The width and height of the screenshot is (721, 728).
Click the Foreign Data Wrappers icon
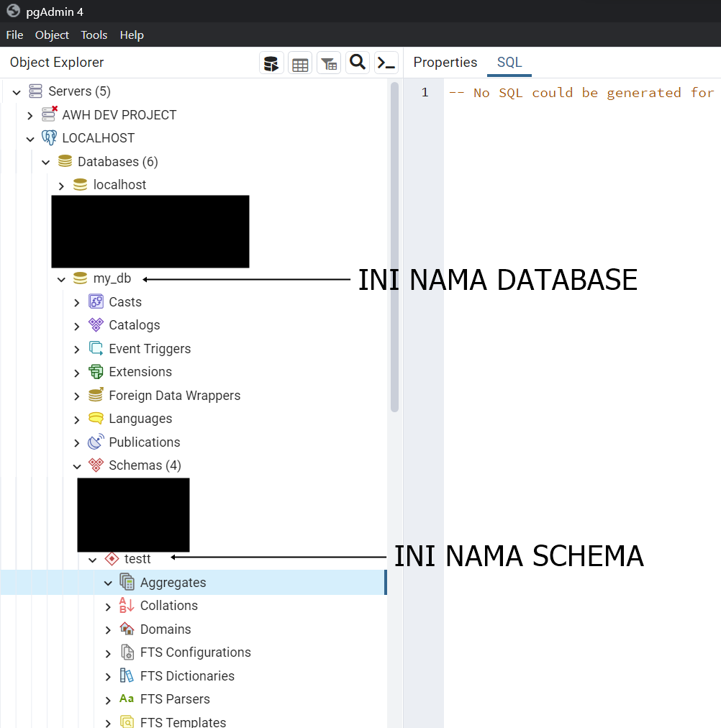96,395
